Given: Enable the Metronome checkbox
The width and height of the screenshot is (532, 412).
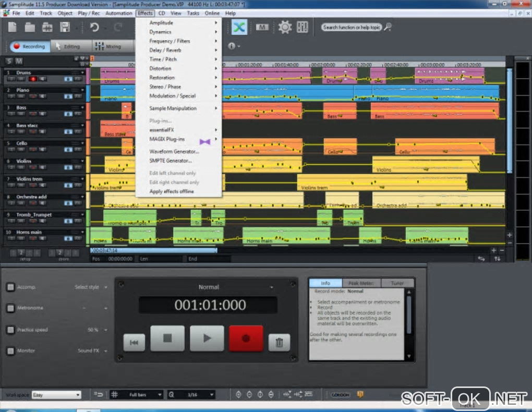Looking at the screenshot, I should coord(10,308).
